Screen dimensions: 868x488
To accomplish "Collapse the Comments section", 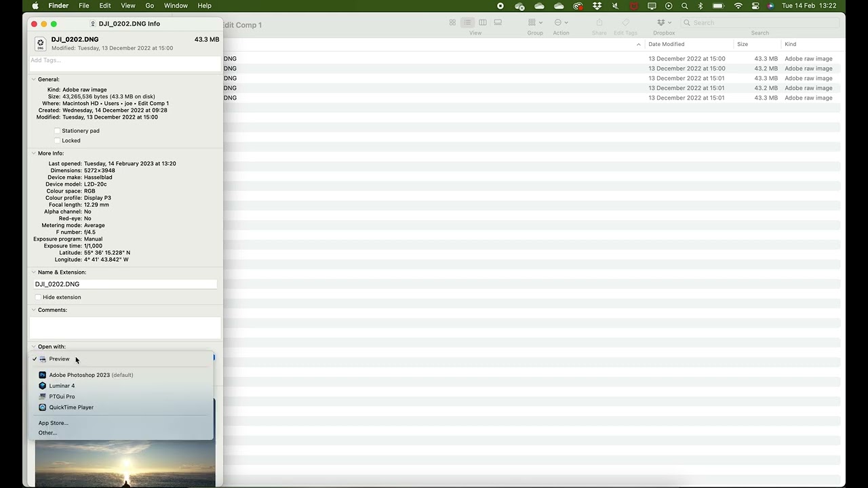I will pyautogui.click(x=33, y=310).
